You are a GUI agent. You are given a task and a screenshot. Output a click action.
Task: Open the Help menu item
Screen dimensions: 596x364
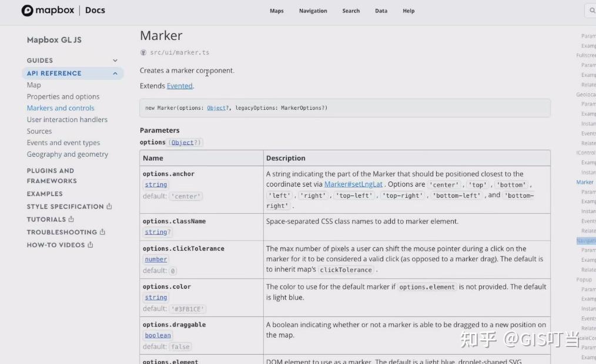click(x=409, y=11)
